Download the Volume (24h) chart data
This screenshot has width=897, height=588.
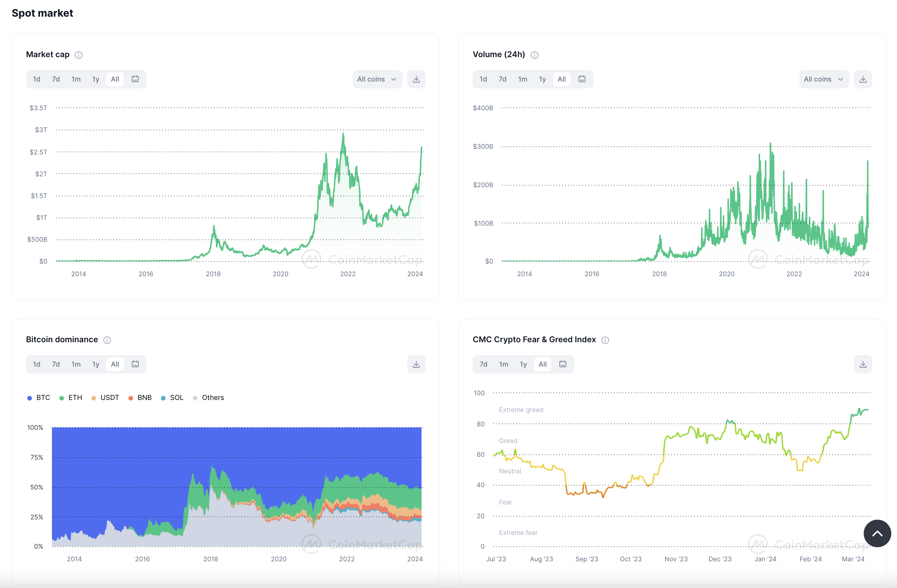(863, 79)
